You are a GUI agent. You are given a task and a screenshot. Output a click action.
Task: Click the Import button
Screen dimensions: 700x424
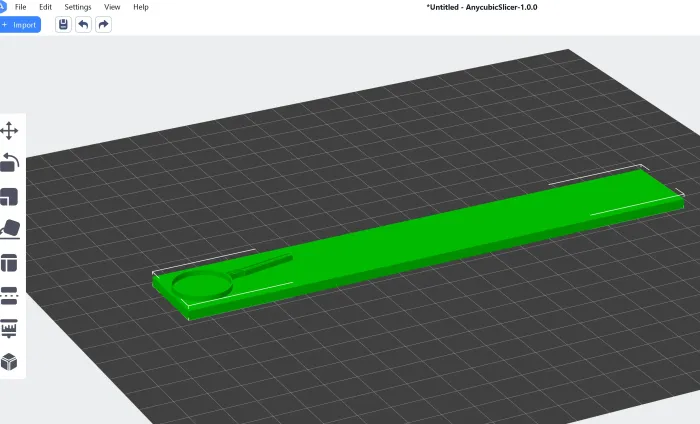[20, 25]
